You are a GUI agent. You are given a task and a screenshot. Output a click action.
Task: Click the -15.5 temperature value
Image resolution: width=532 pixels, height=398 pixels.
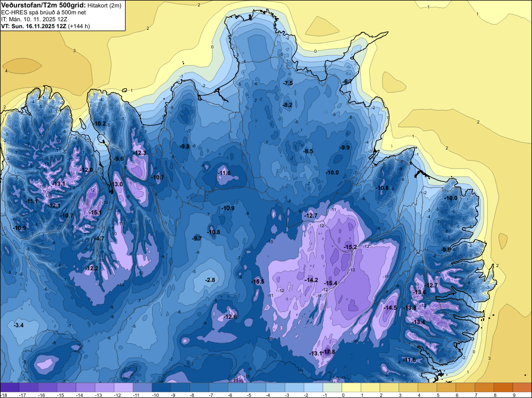pos(257,281)
